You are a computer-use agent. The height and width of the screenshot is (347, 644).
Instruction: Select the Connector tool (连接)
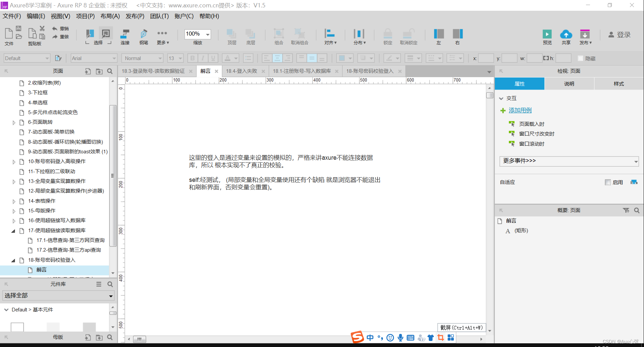[x=125, y=35]
